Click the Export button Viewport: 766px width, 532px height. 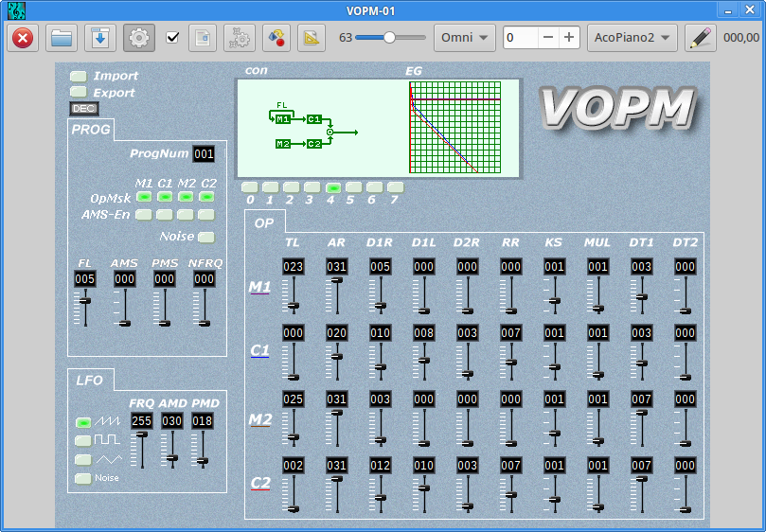click(79, 92)
